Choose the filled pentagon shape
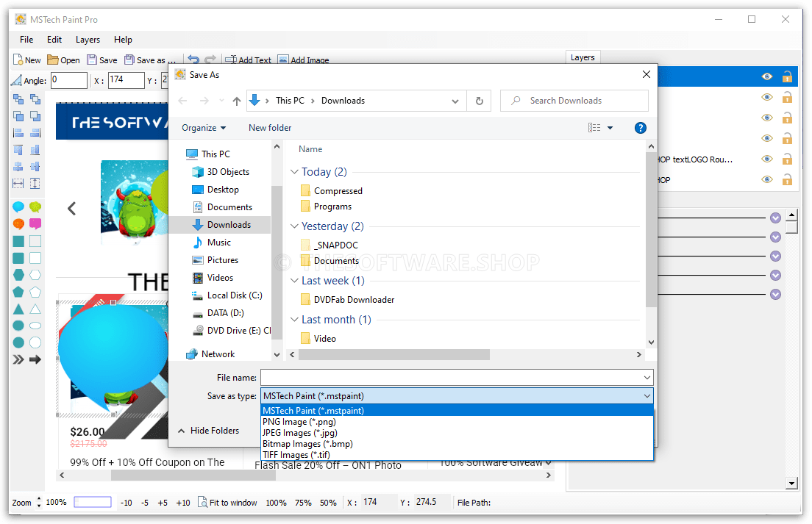Viewport: 812px width, 524px height. 18,292
